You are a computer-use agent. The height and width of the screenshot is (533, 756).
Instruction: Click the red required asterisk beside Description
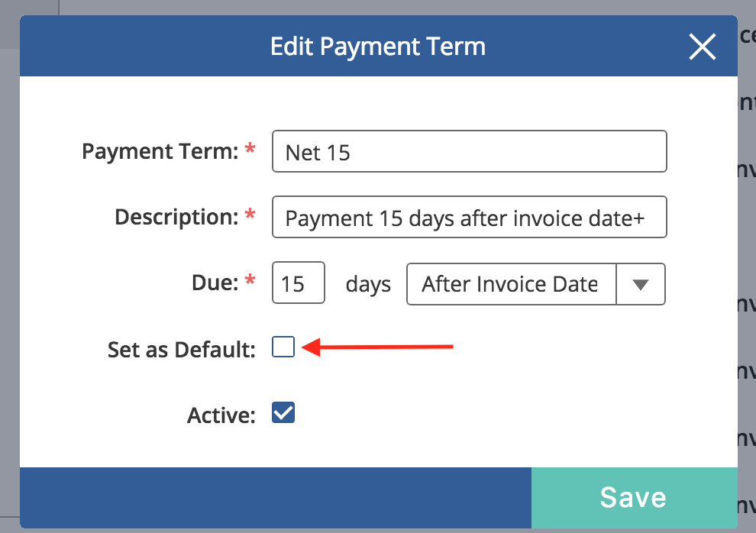pos(250,217)
